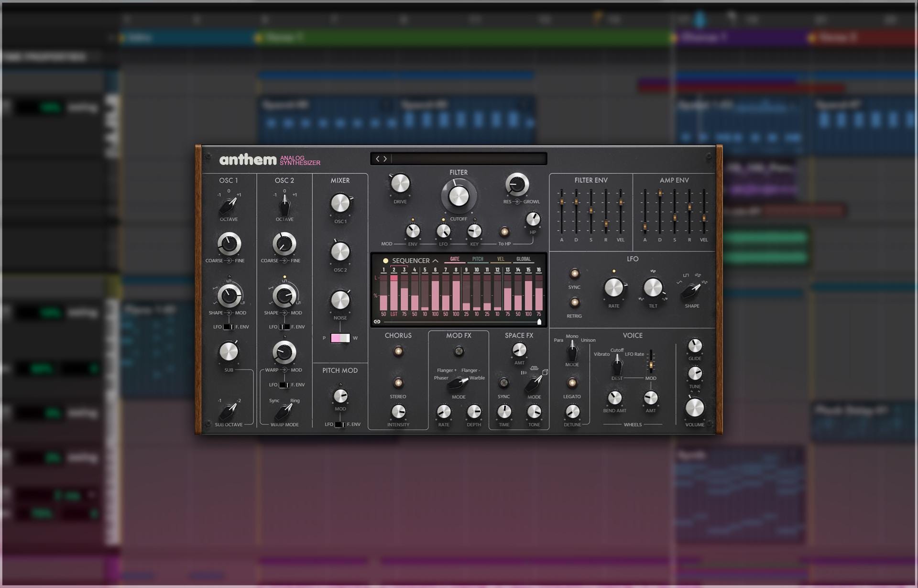
Task: Click the Filter Env Attack slider
Action: pyautogui.click(x=561, y=202)
